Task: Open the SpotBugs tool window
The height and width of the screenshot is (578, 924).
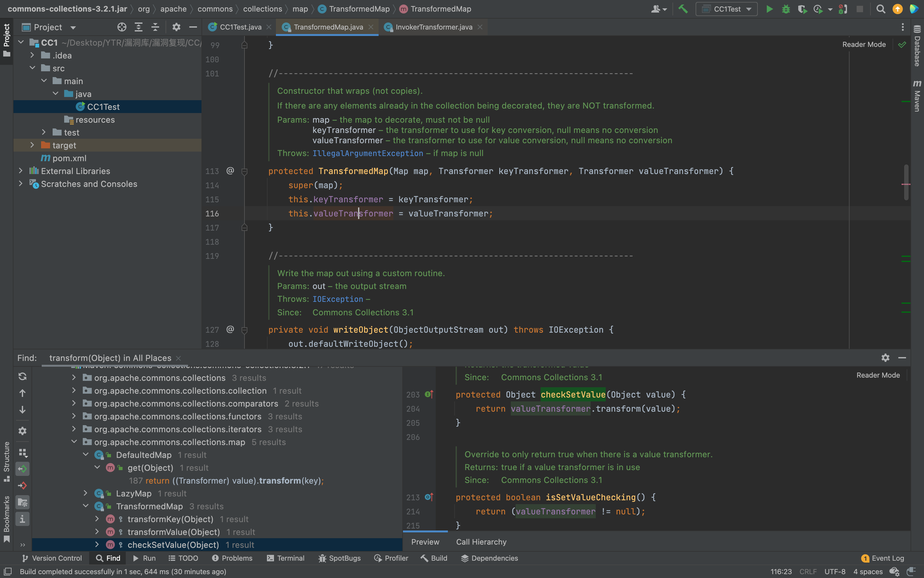Action: [339, 558]
